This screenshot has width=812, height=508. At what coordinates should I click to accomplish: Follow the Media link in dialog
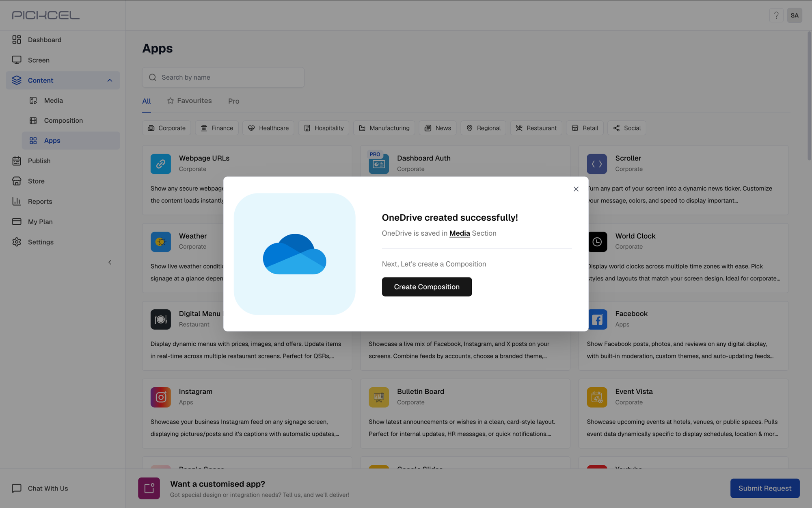click(x=460, y=233)
